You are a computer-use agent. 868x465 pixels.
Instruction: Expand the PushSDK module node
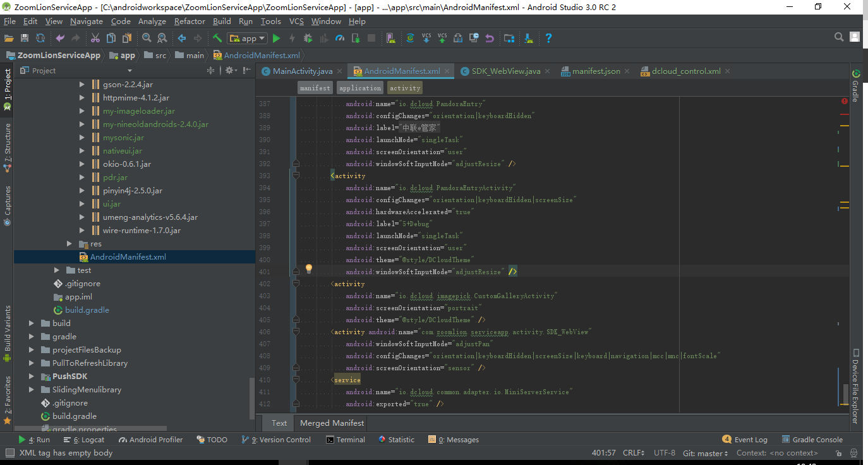click(x=32, y=376)
